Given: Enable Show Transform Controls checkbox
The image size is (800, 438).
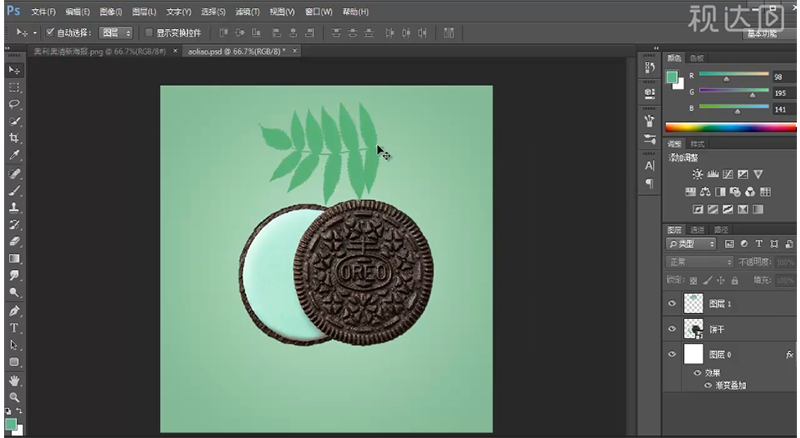Looking at the screenshot, I should pos(149,33).
